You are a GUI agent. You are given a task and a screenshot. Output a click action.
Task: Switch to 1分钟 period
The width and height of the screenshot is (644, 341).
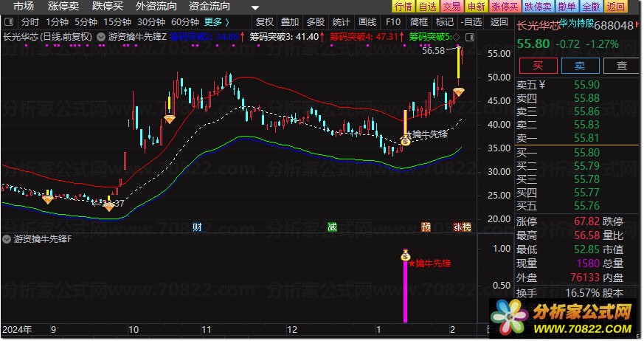tap(57, 22)
